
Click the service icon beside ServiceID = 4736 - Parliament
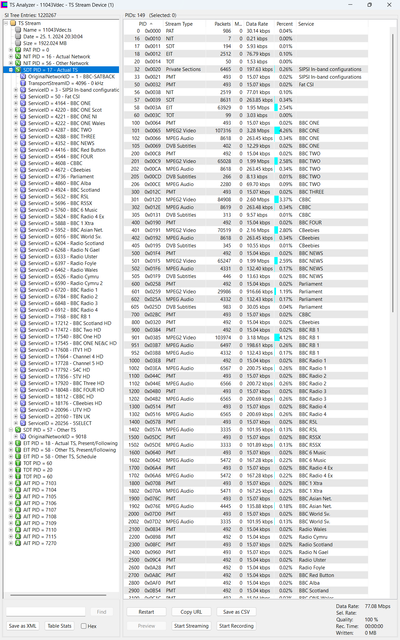(x=23, y=176)
